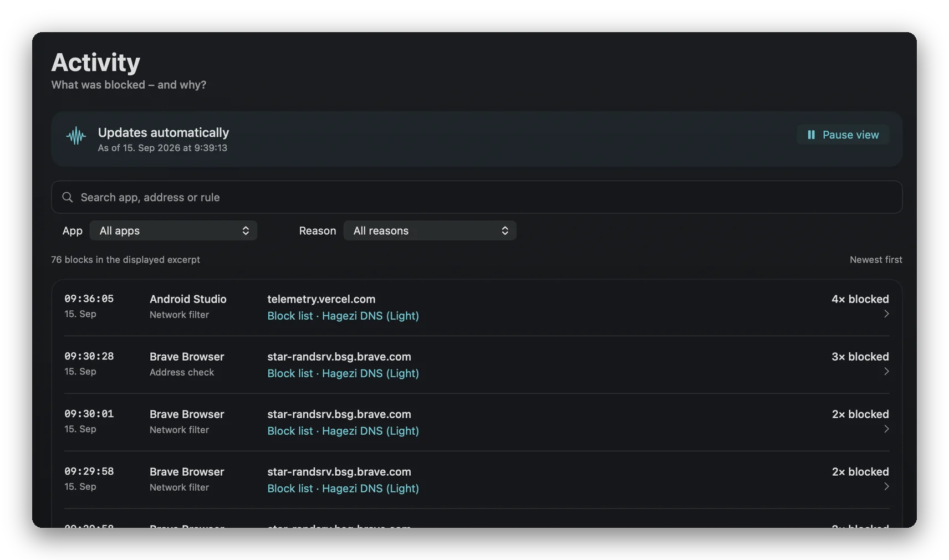Screen dimensions: 949x560
Task: Select star-randsrv.bsg.brave.com in the 09:30:01 row
Action: pyautogui.click(x=339, y=414)
